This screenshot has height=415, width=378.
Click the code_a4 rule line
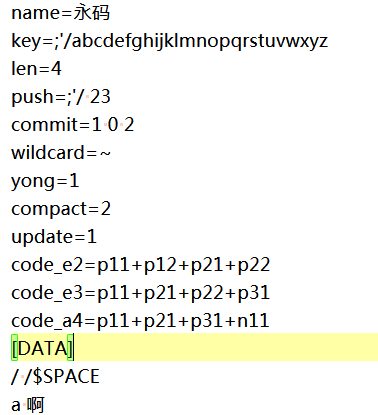coord(140,321)
